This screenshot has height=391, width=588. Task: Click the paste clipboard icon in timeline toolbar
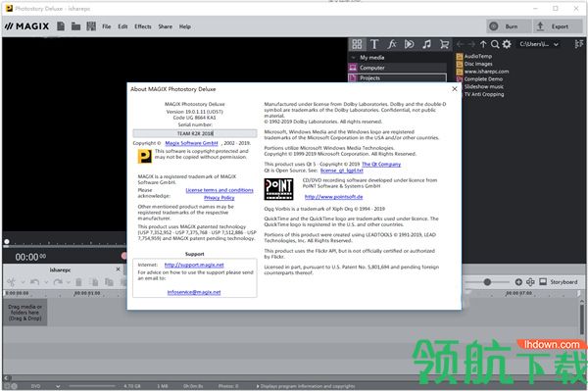(95, 282)
